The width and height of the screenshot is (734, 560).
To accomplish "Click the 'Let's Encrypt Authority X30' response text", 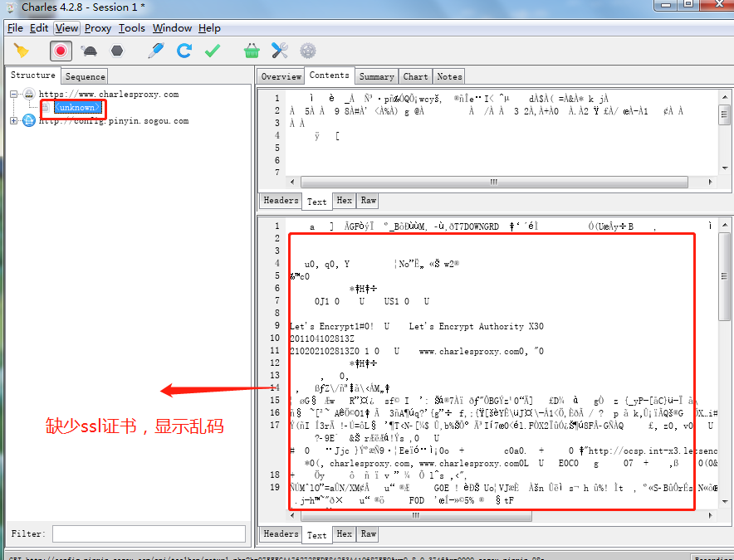I will pos(476,327).
